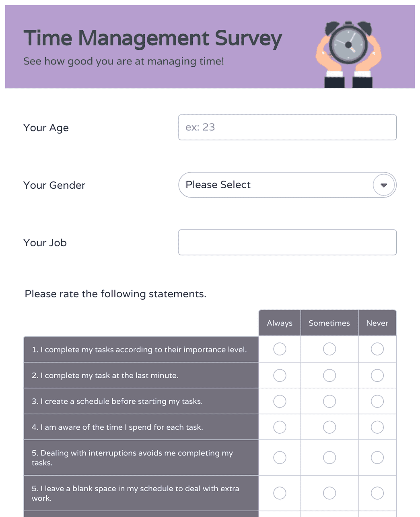Click inside the Your Age input field

click(287, 127)
